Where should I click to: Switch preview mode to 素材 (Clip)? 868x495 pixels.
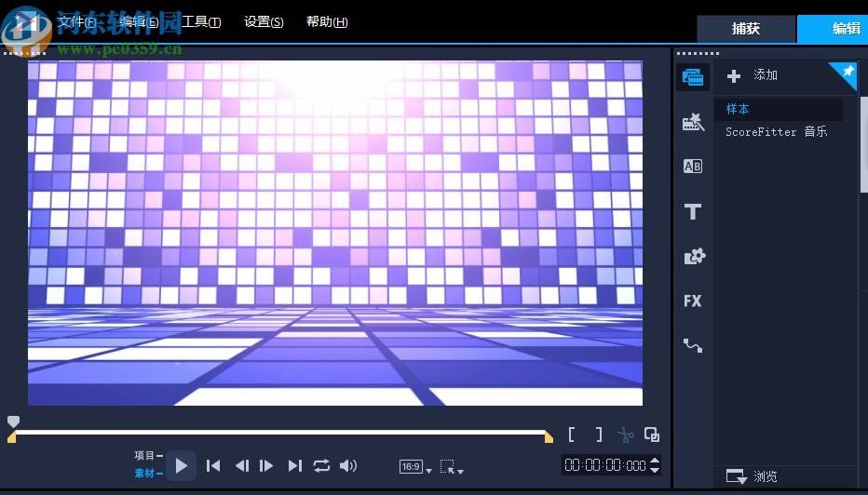tap(144, 474)
